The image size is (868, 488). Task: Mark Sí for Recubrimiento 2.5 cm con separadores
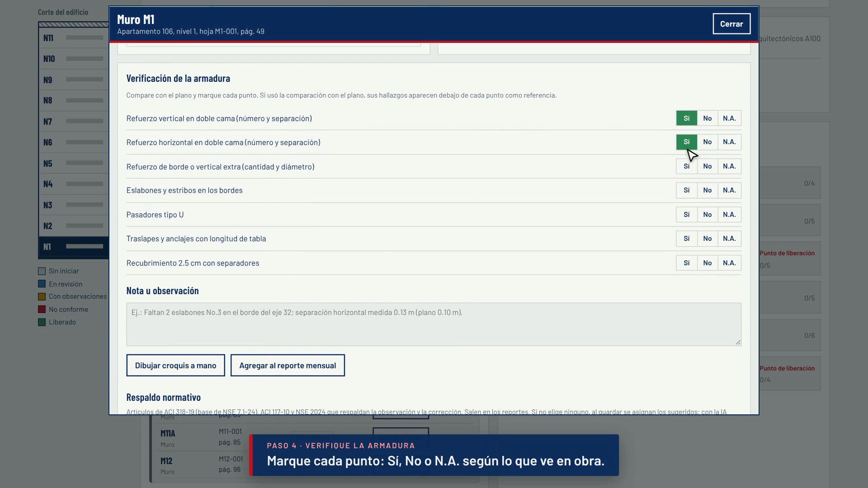pyautogui.click(x=686, y=263)
